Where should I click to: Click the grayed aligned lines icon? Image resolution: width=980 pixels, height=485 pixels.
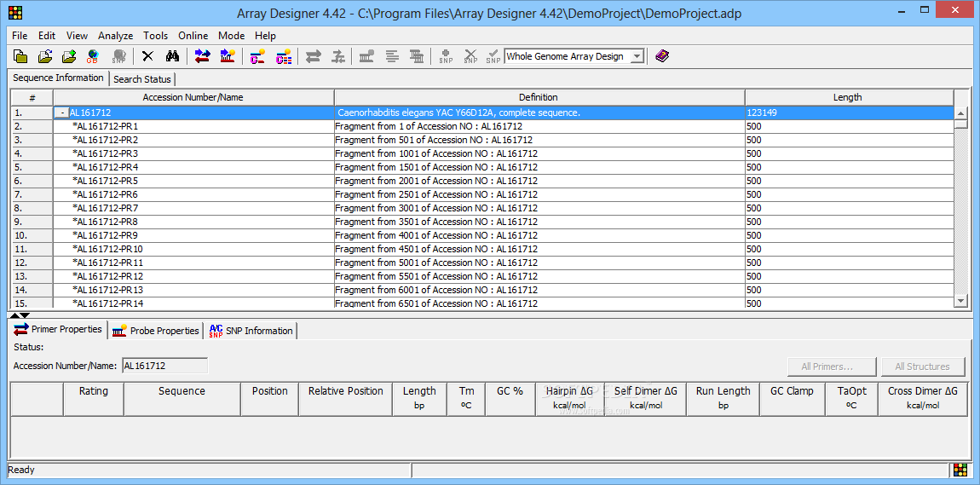pos(392,56)
